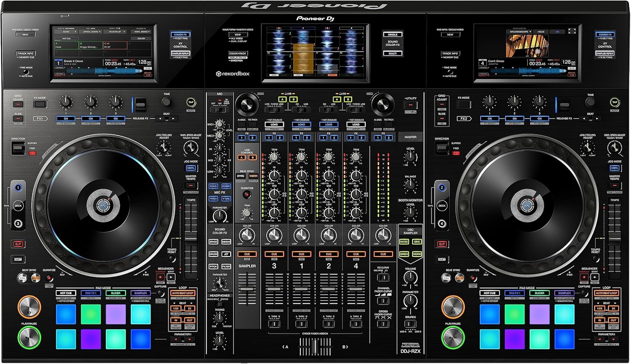
Task: Trigger the SIREN oscillator sampler sound
Action: click(x=404, y=254)
